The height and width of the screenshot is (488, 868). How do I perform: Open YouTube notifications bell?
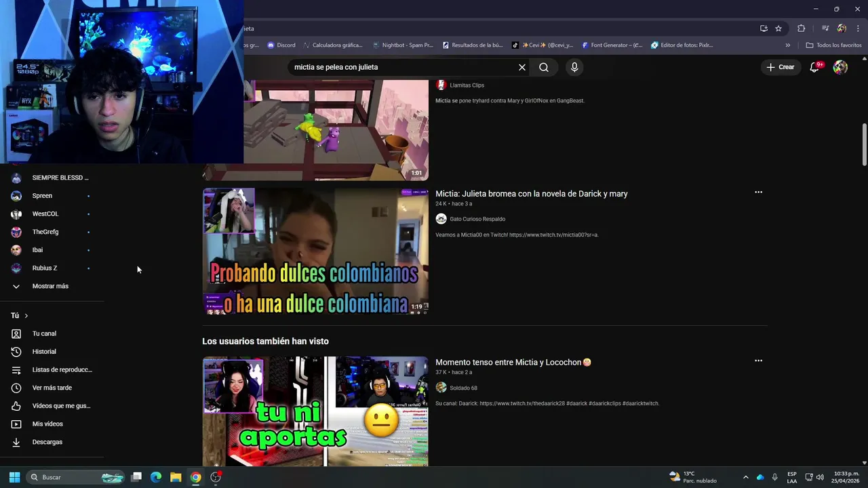tap(815, 67)
